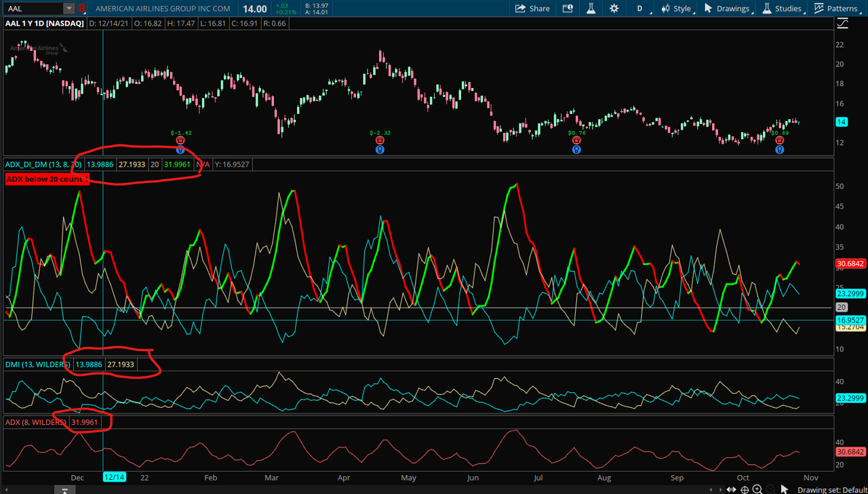This screenshot has width=868, height=494.
Task: Click the 12/14 date marker on the timeline
Action: coord(115,477)
